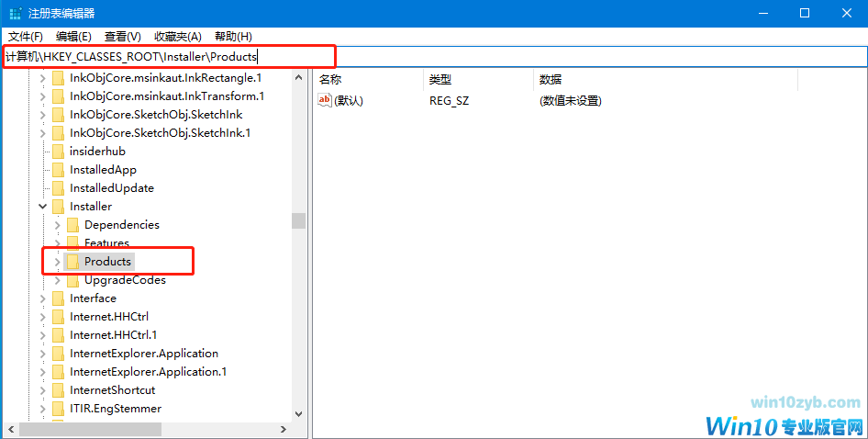Click folder icon of InternetExplorer.Application.1
This screenshot has height=439, width=868.
tap(58, 371)
